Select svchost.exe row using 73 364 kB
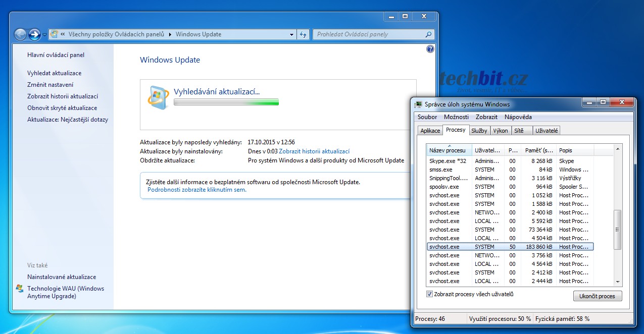Viewport: 644px width, 334px height. 510,230
